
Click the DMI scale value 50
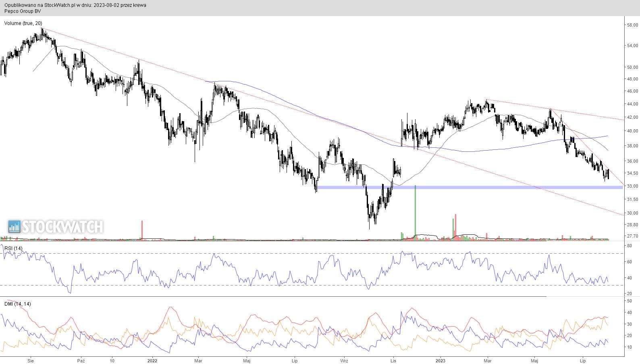tap(630, 301)
